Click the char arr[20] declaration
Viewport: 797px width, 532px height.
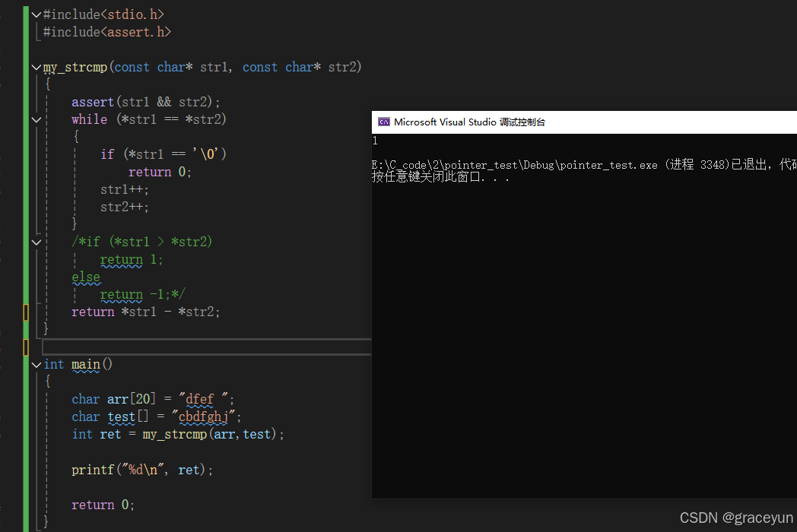(153, 400)
